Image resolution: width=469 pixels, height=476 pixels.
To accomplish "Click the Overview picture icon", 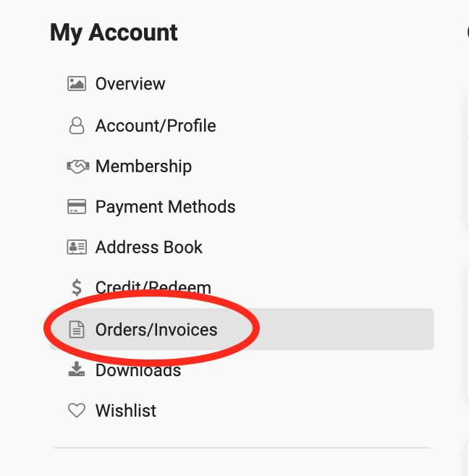I will (77, 83).
